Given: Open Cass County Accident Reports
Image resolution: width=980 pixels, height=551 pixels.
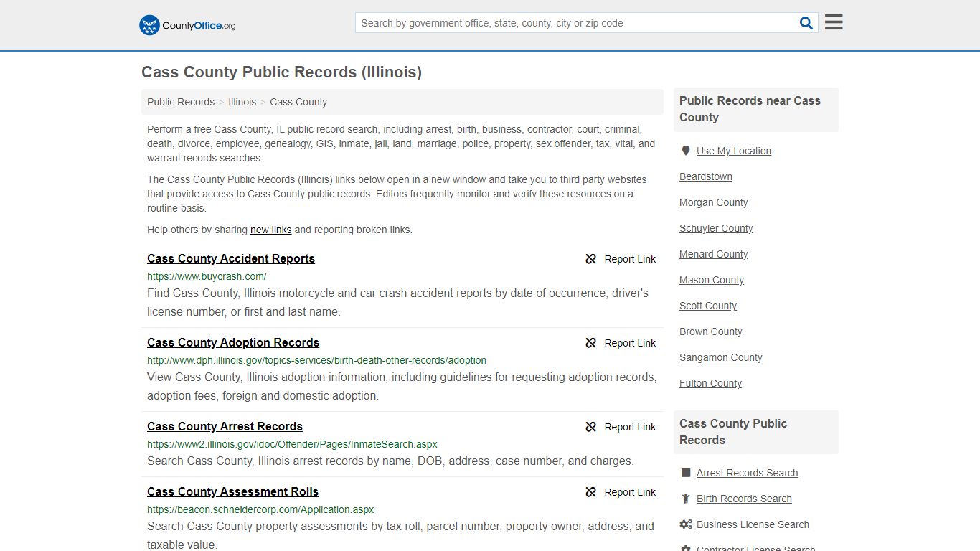Looking at the screenshot, I should coord(231,258).
